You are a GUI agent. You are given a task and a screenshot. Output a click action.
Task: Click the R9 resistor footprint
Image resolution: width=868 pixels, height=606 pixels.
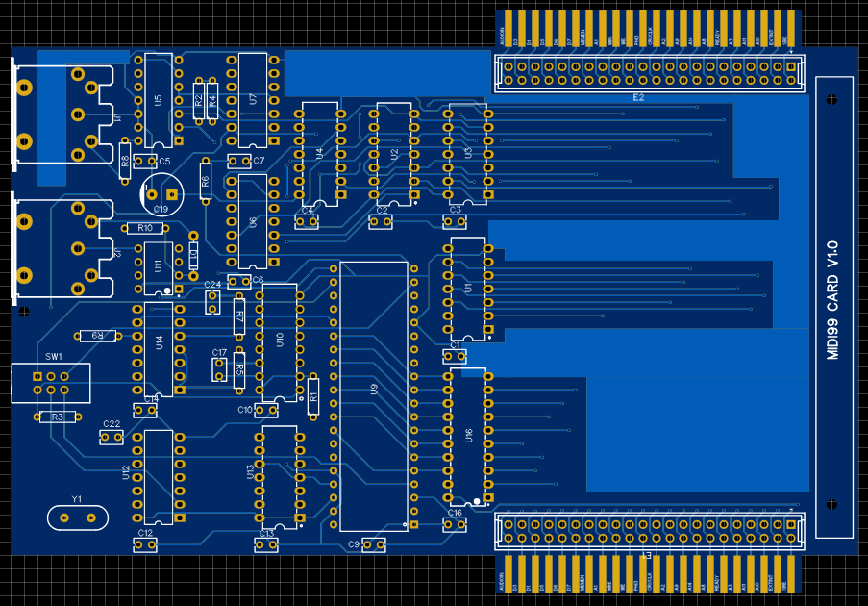98,336
